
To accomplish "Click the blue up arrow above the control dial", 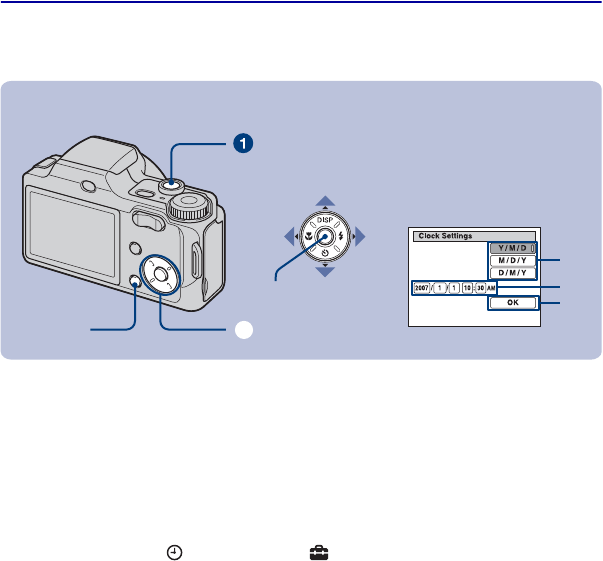I will click(325, 201).
